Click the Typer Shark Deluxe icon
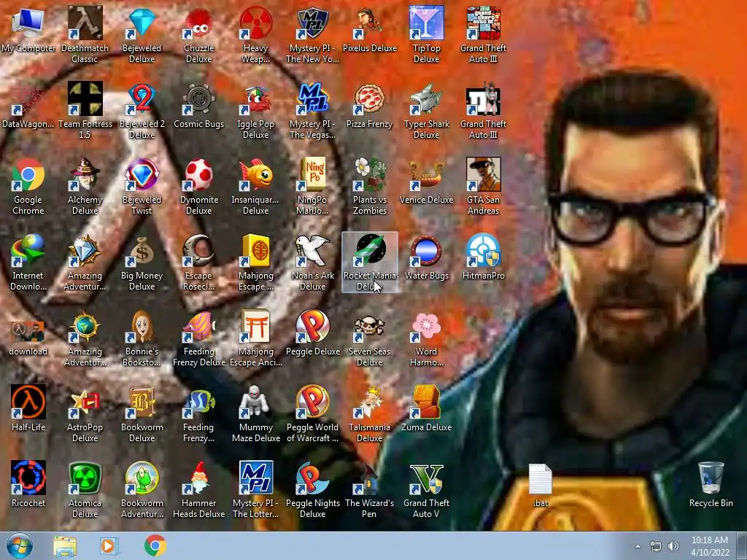 tap(426, 98)
